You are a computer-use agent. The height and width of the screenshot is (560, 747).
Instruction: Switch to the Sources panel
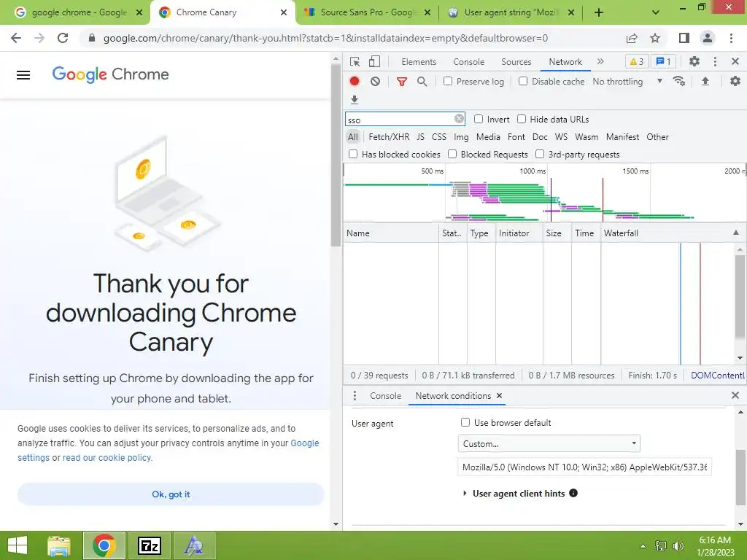click(x=516, y=62)
